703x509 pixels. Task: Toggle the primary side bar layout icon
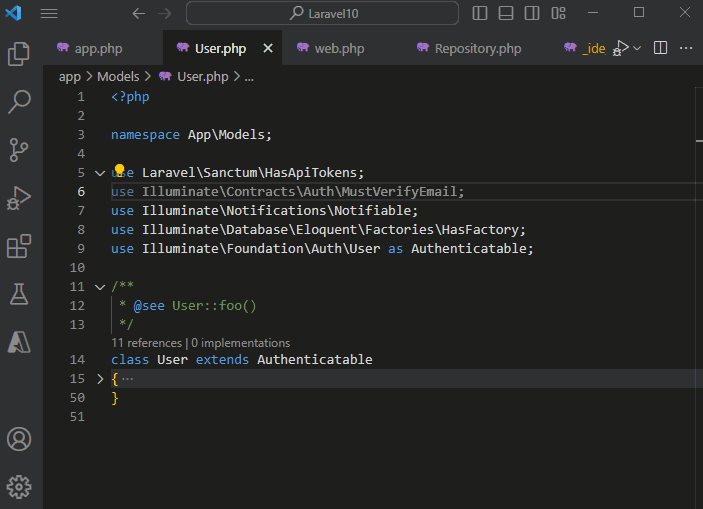[x=480, y=13]
